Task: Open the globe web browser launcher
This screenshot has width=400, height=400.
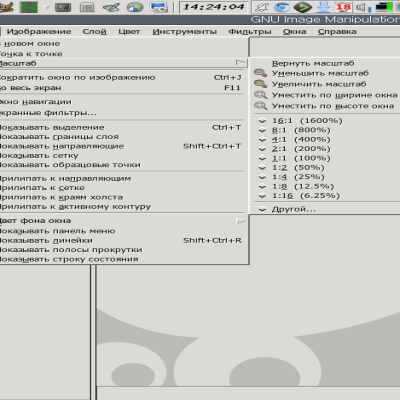Action: [x=135, y=7]
